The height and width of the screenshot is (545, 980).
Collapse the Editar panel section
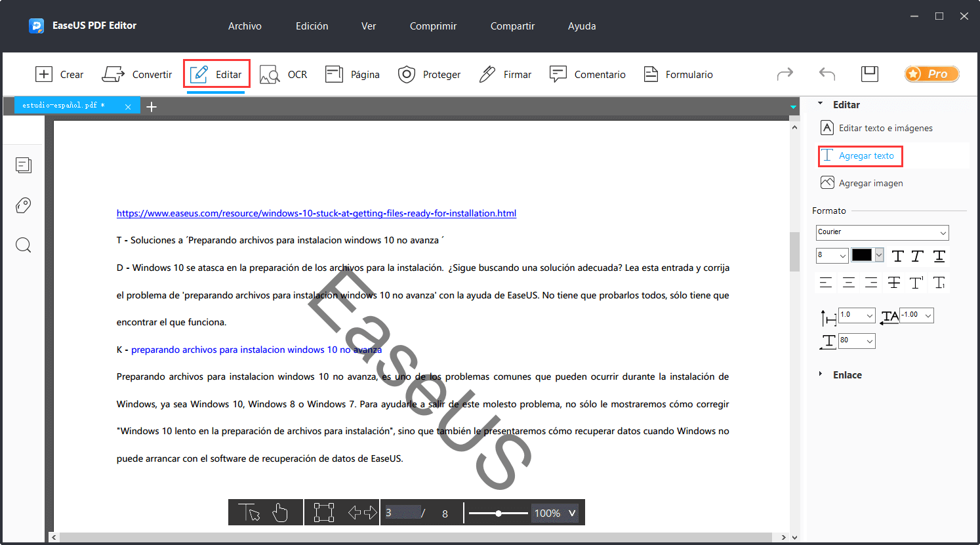tap(820, 104)
